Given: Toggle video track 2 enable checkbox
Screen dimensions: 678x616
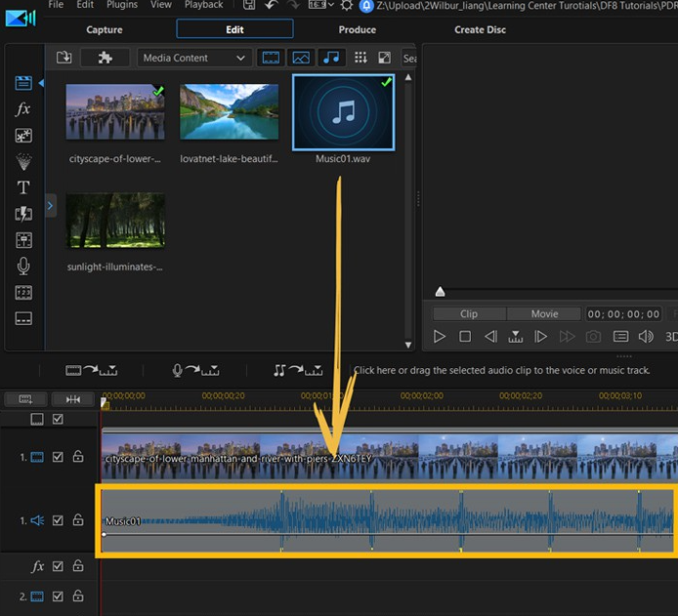Looking at the screenshot, I should (x=58, y=596).
